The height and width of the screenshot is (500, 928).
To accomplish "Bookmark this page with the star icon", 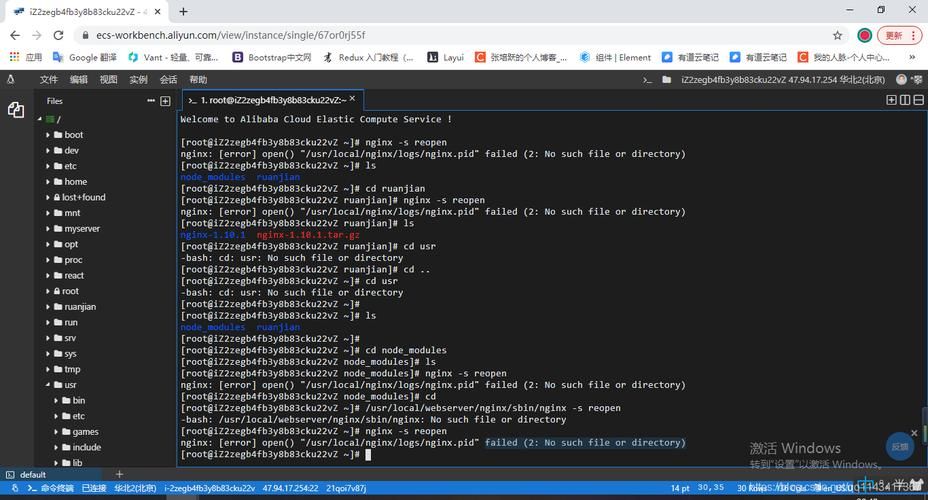I will coord(837,36).
